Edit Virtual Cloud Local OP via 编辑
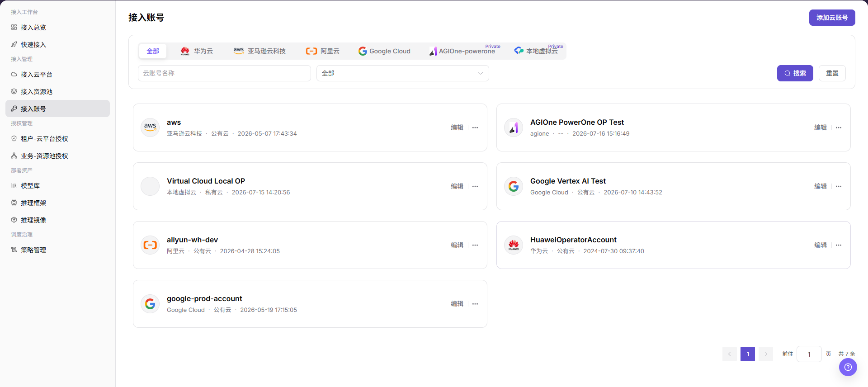This screenshot has width=868, height=387. (457, 186)
